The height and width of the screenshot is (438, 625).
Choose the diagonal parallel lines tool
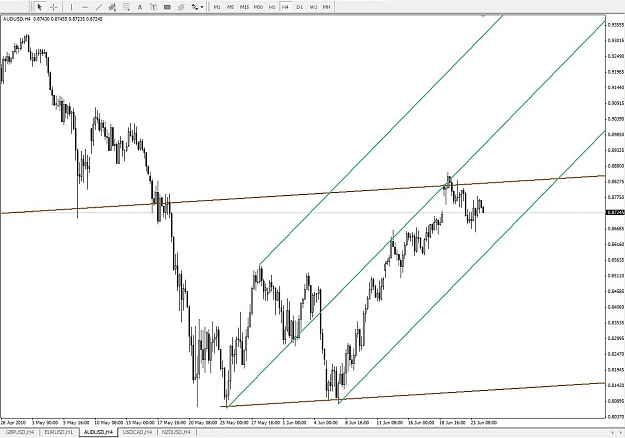click(181, 7)
